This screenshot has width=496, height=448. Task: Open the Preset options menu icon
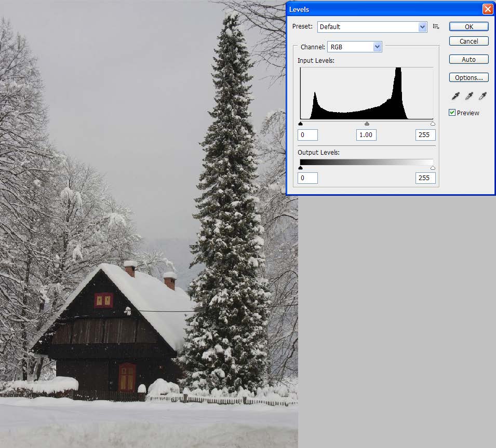(x=436, y=26)
